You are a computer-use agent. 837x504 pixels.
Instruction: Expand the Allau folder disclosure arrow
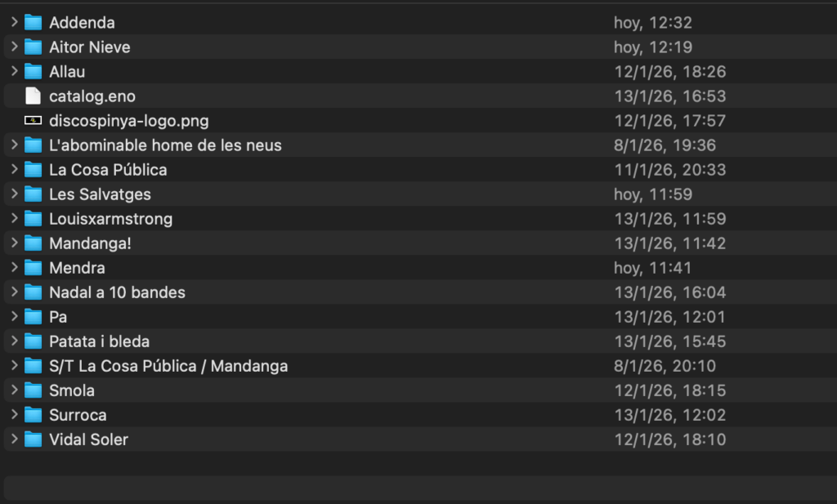pyautogui.click(x=14, y=72)
